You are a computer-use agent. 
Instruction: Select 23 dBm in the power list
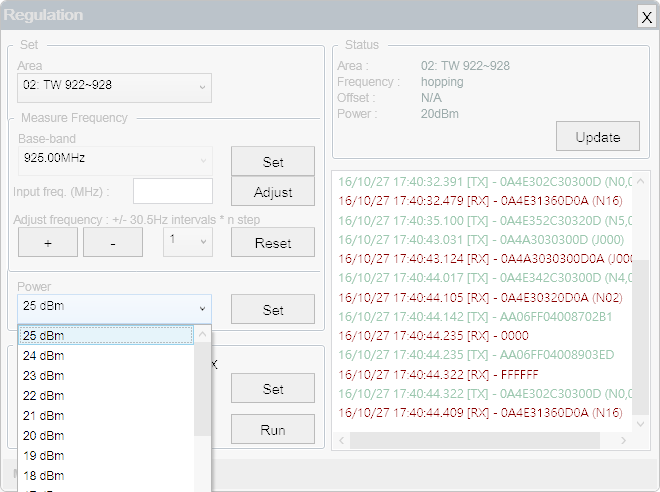pyautogui.click(x=106, y=375)
